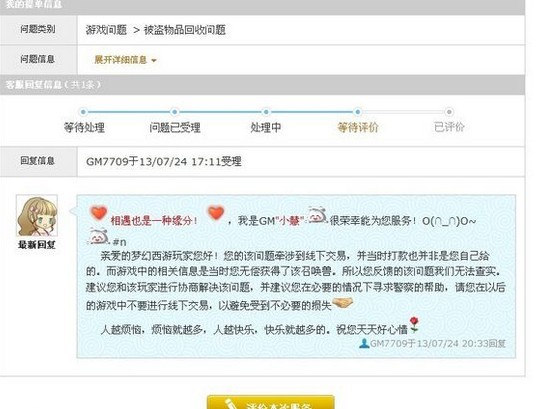Viewport: 543px width, 409px height.
Task: Click the yellow 评价本次服务 button
Action: point(271,402)
